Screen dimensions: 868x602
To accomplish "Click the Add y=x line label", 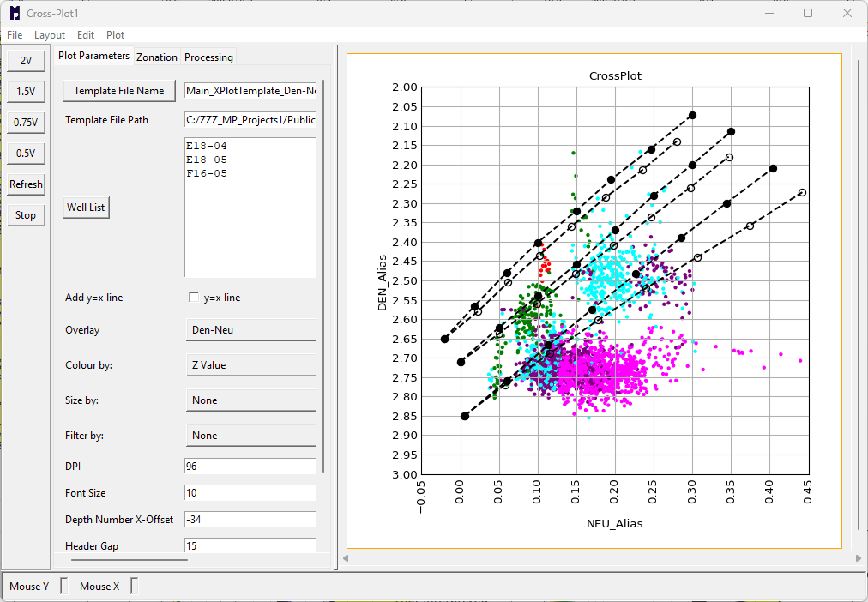I will [x=94, y=297].
